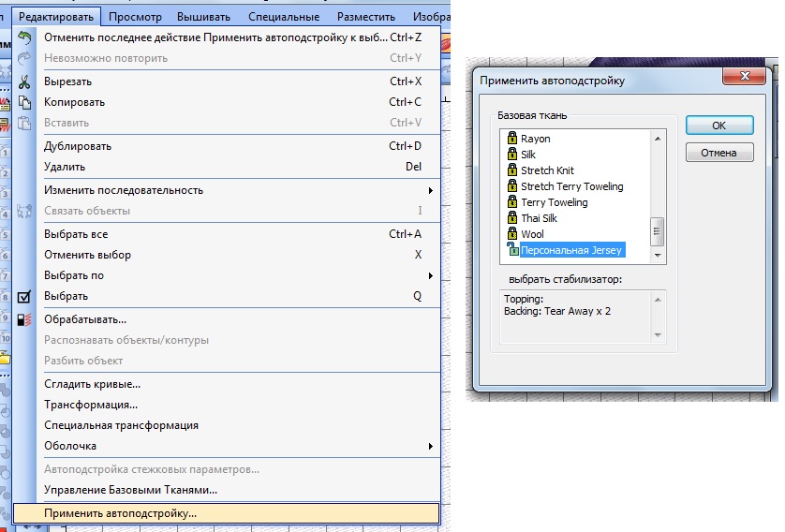Screen dimensions: 785x532
Task: Click the lock icon beside Thai Silk
Action: [x=512, y=217]
